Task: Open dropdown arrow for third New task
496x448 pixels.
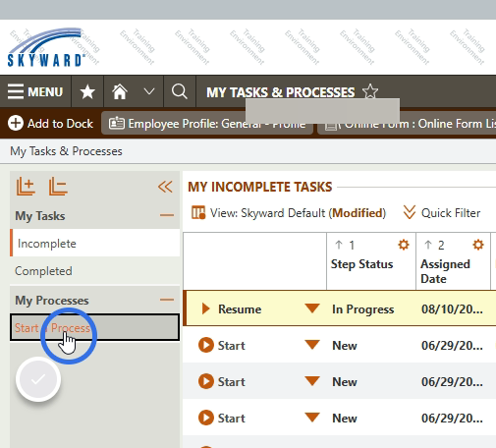Action: (x=312, y=418)
